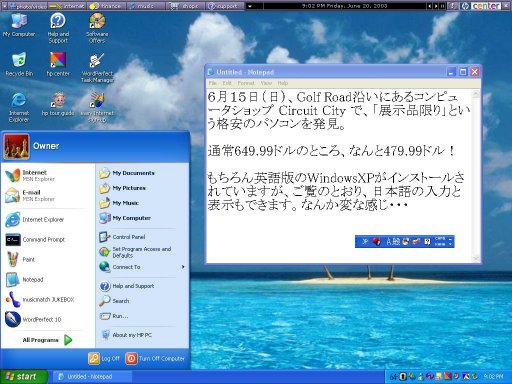Click the Notepad vertical scrollbar down arrow
Screen dimensions: 512x384
[476, 258]
